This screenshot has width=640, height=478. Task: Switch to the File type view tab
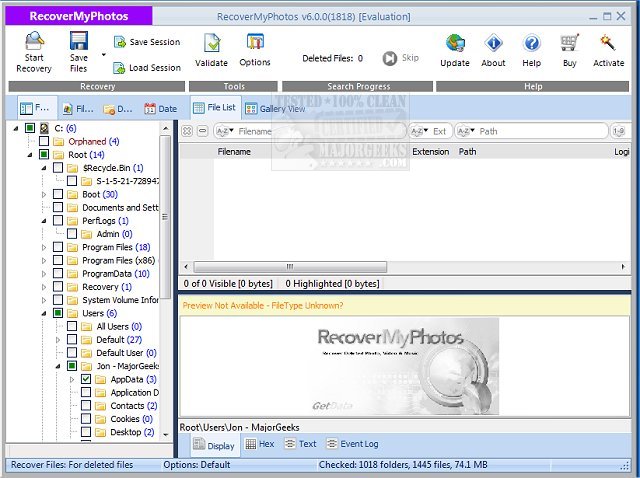[78, 109]
